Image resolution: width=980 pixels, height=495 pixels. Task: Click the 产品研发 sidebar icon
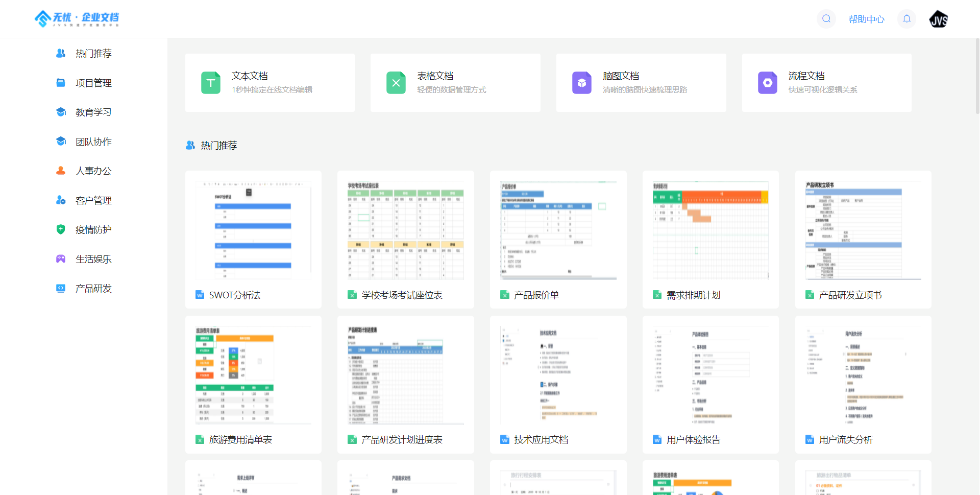click(61, 288)
